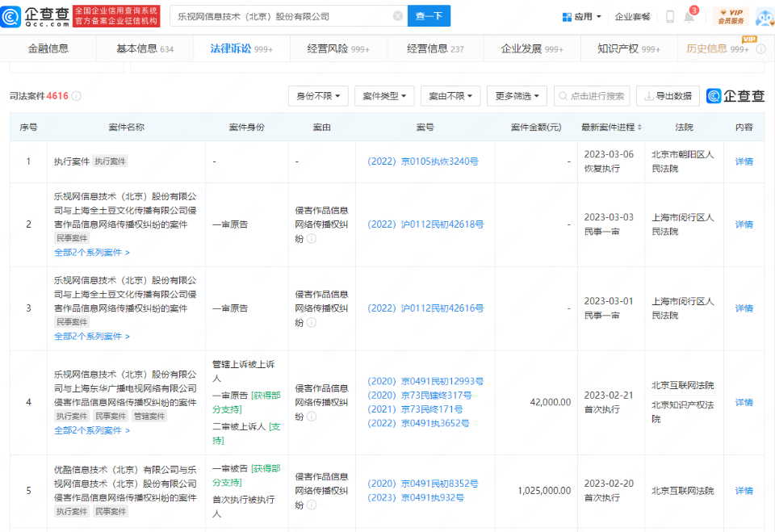This screenshot has height=532, width=775.
Task: View 详情 for row 5
Action: pos(744,491)
